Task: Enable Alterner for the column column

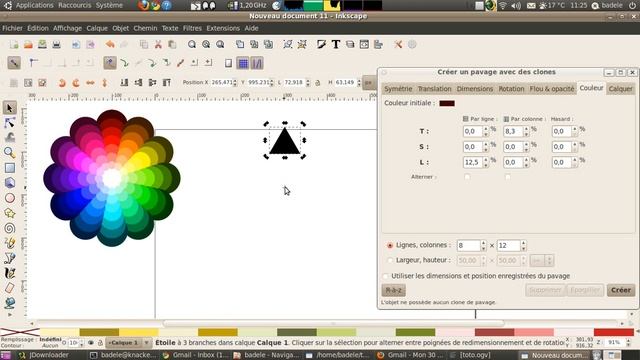Action: [x=507, y=177]
